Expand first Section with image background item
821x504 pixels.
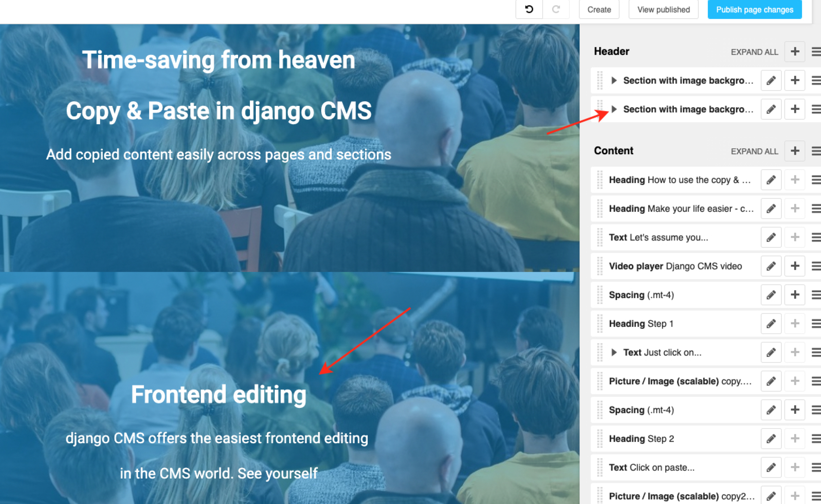tap(614, 80)
